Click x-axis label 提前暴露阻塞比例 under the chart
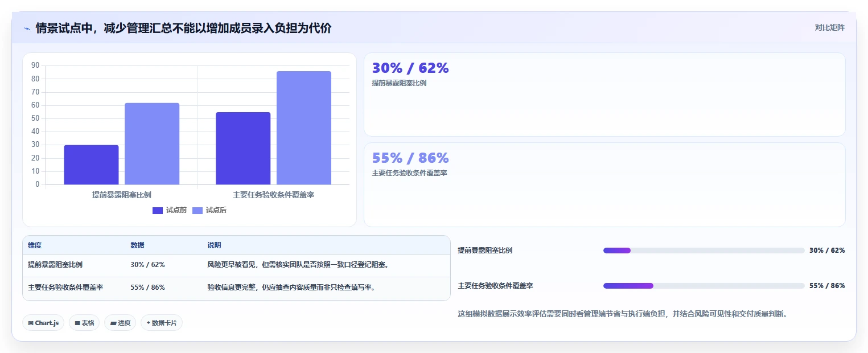Image resolution: width=868 pixels, height=353 pixels. click(x=122, y=195)
